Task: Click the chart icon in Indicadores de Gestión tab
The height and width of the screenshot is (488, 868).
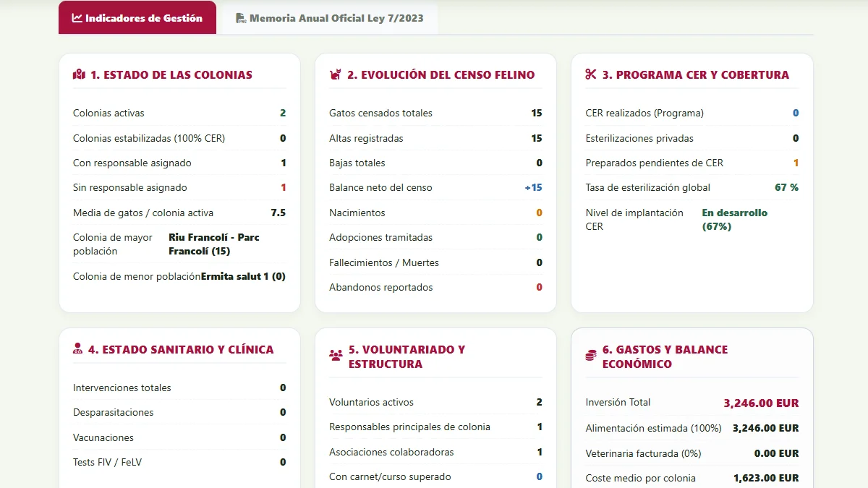Action: (77, 18)
